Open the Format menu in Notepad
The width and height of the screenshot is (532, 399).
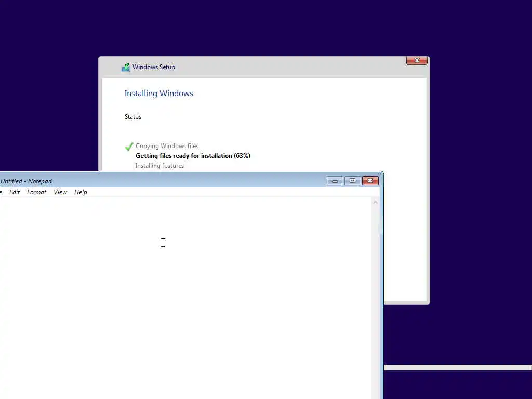(x=36, y=192)
